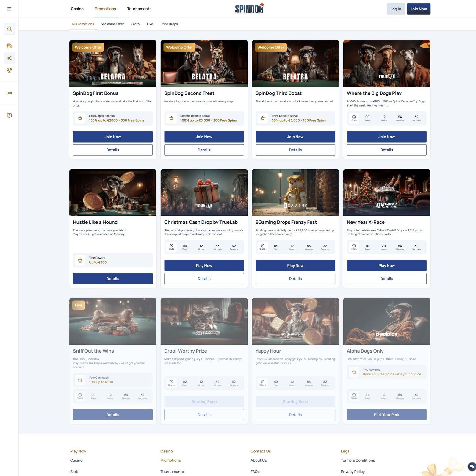Click crown icon in Second Deposit Bonus box

tap(171, 118)
